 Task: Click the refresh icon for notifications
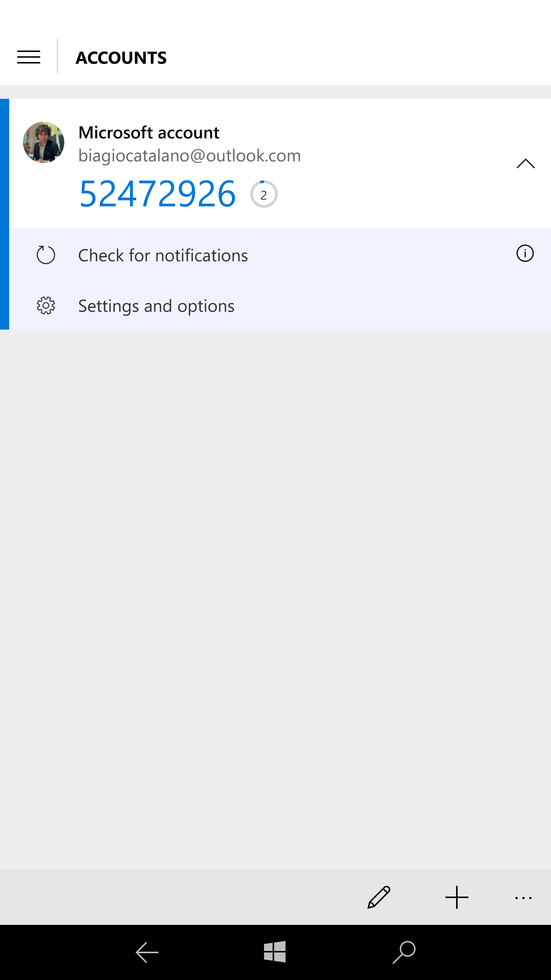click(x=46, y=255)
